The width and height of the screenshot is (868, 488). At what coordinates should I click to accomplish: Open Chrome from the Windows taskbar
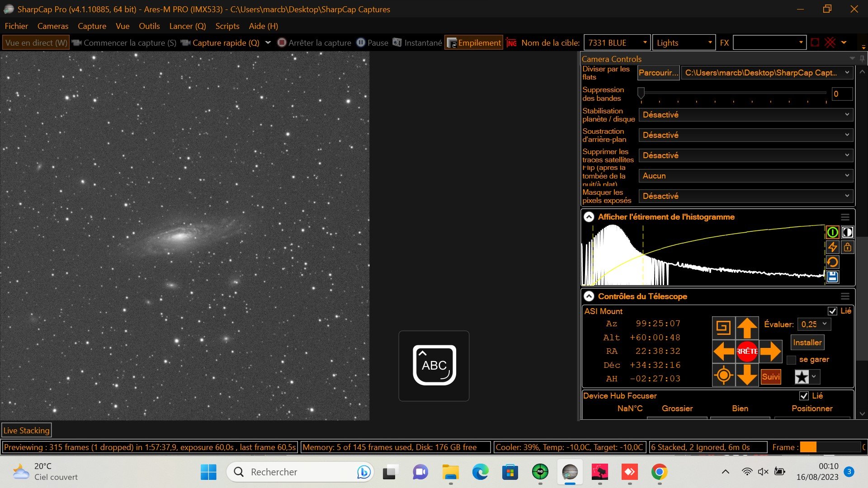[x=659, y=472]
